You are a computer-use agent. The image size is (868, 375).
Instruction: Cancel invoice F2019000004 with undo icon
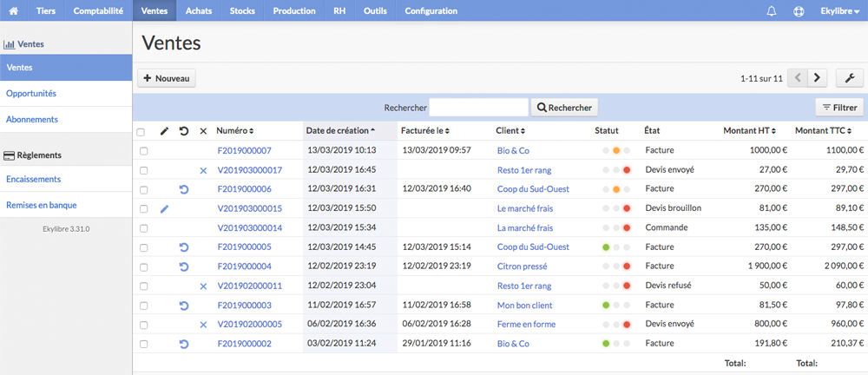[x=184, y=266]
